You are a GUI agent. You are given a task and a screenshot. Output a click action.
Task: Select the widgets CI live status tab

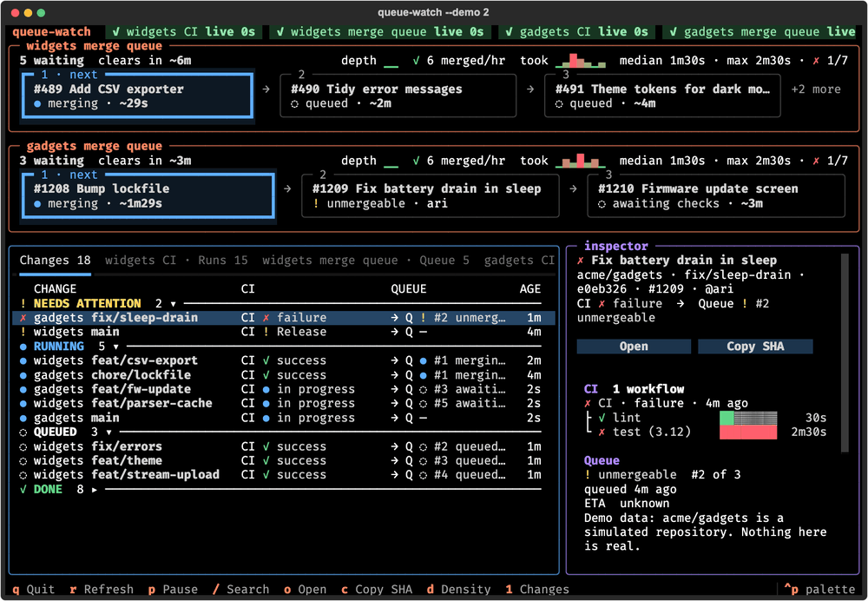pyautogui.click(x=184, y=31)
